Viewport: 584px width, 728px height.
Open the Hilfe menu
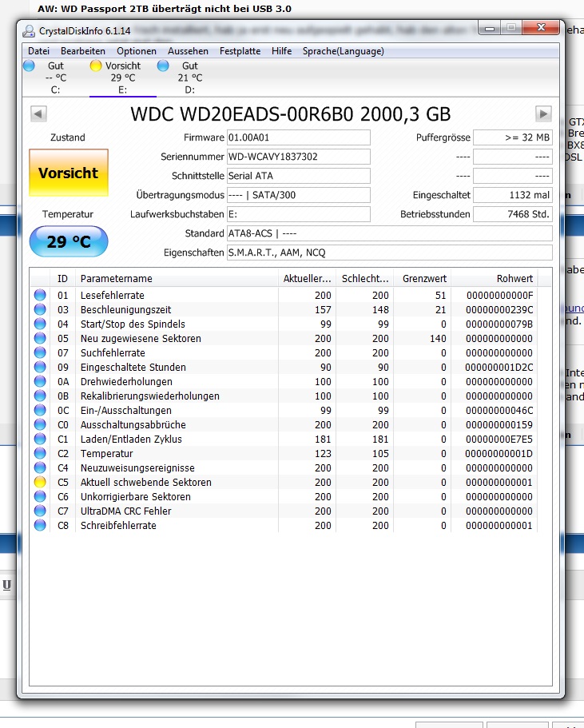282,51
